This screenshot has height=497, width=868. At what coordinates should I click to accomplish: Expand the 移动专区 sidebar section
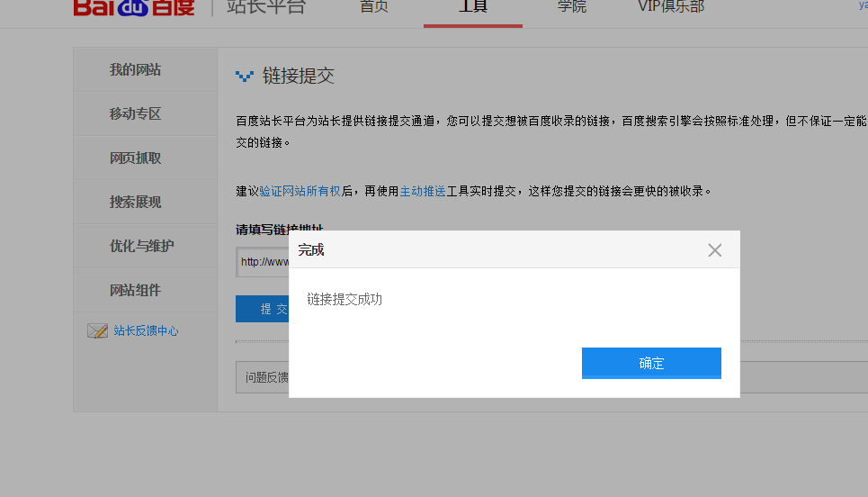[x=136, y=114]
